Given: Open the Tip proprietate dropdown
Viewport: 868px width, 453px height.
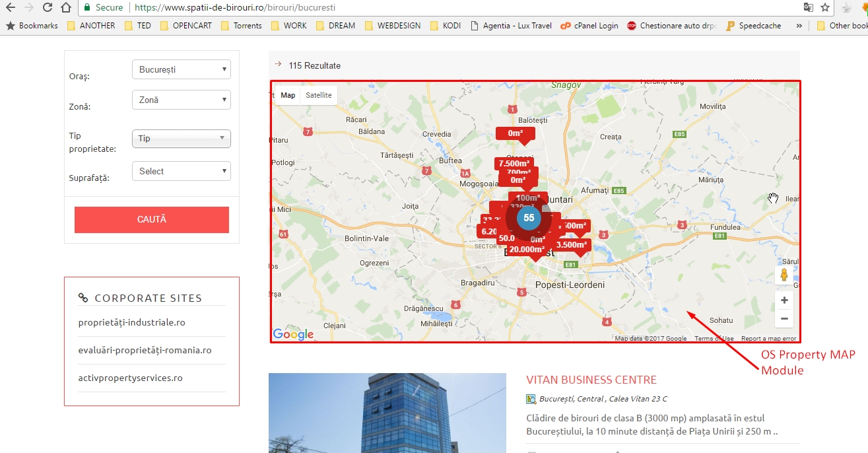Looking at the screenshot, I should [182, 139].
